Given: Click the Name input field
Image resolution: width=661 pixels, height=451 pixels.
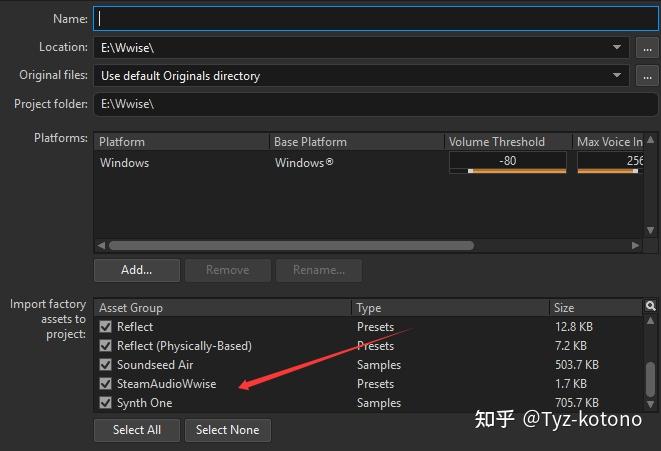Looking at the screenshot, I should (x=375, y=19).
